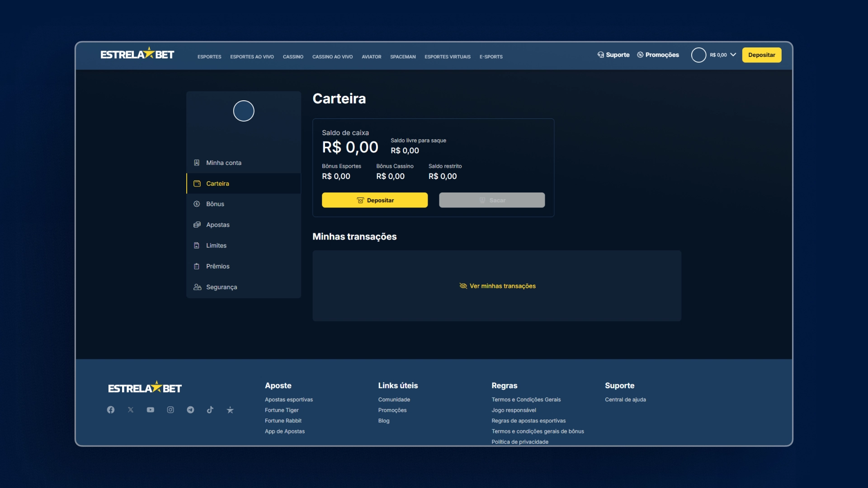The width and height of the screenshot is (868, 488).
Task: Click the Carteira wallet icon
Action: (x=197, y=183)
